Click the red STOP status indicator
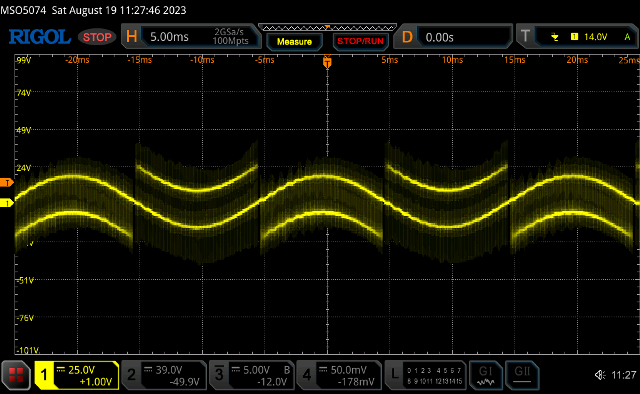The width and height of the screenshot is (640, 394). [x=97, y=37]
